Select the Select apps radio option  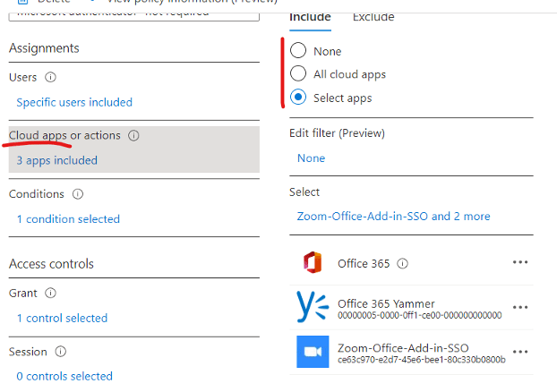(298, 98)
